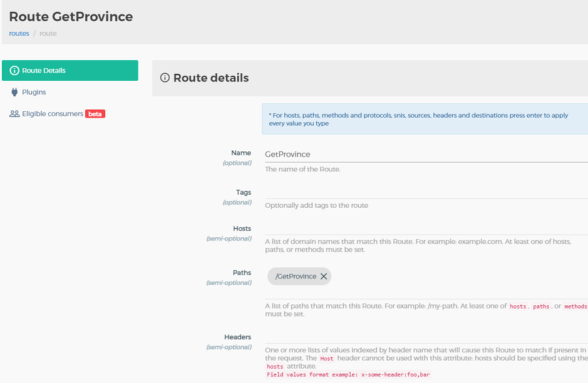
Task: Select the /GetProvince path chip label
Action: 296,277
